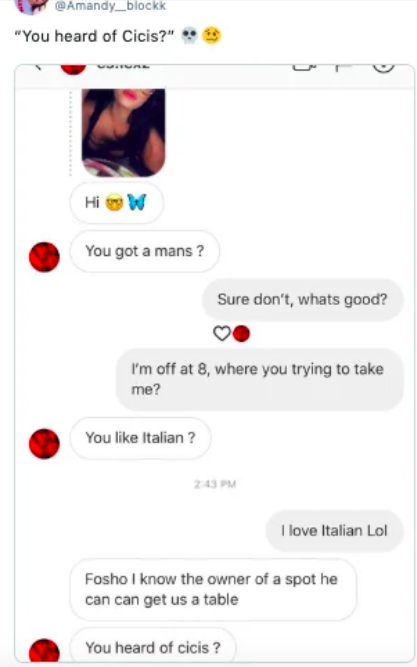Tap the heart reaction under the message
The width and height of the screenshot is (417, 667).
221,334
